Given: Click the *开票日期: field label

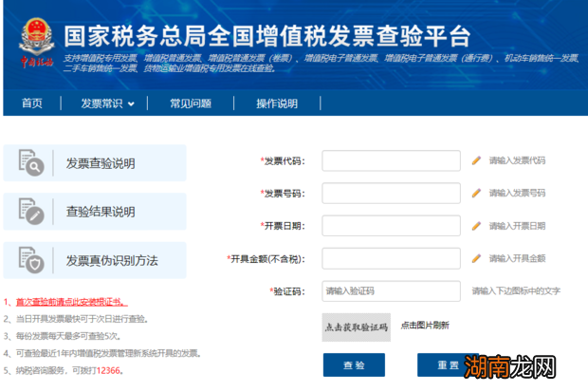Looking at the screenshot, I should pyautogui.click(x=283, y=226).
